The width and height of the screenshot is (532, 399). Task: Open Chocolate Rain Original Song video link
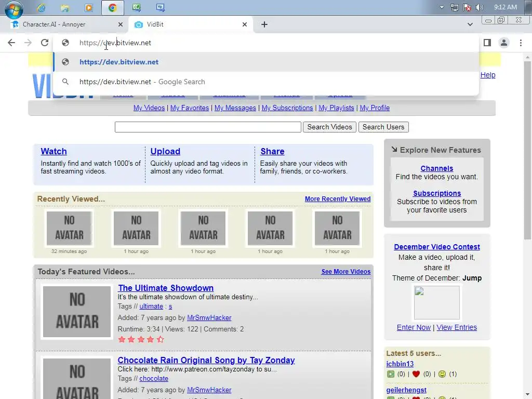(206, 361)
